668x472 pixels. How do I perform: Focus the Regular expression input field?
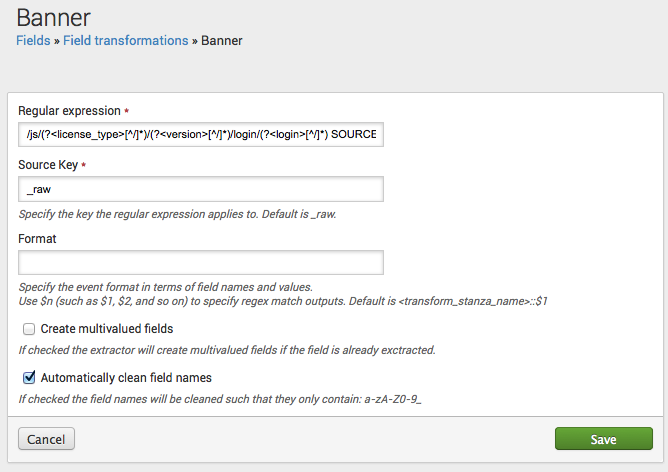click(201, 135)
